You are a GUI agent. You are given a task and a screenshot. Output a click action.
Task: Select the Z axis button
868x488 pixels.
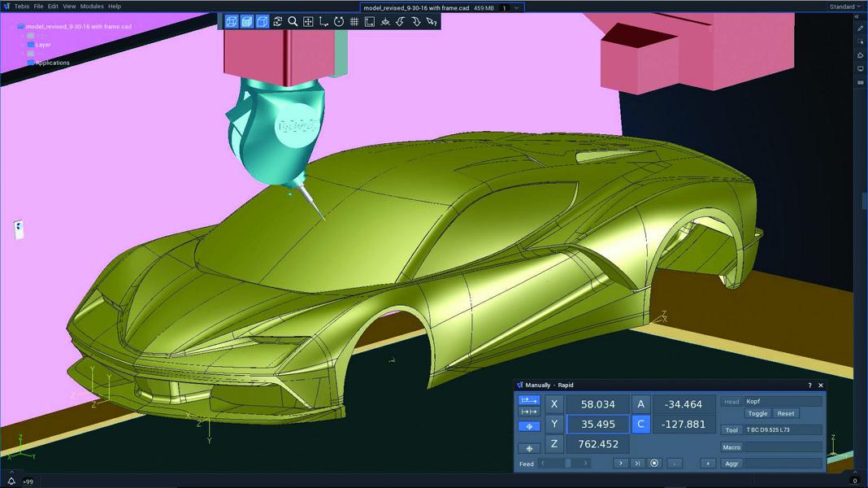554,444
